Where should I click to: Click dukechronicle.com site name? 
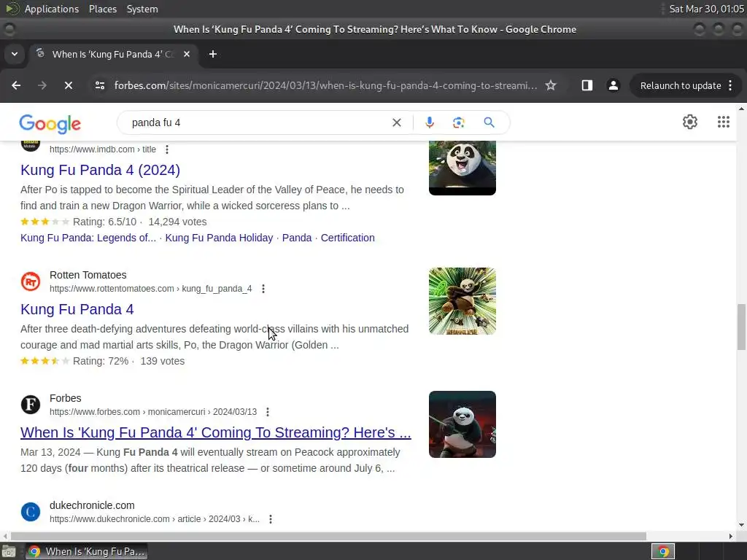click(x=92, y=505)
